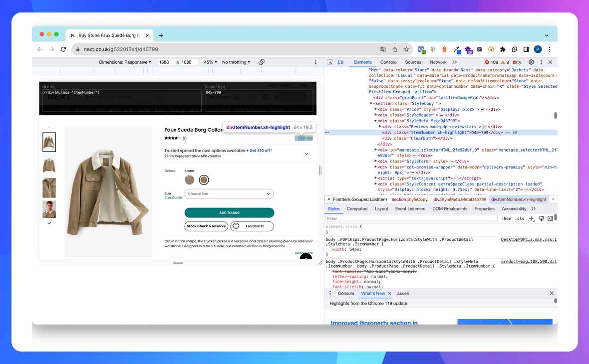
Task: Open the Computed styles tab
Action: [357, 209]
